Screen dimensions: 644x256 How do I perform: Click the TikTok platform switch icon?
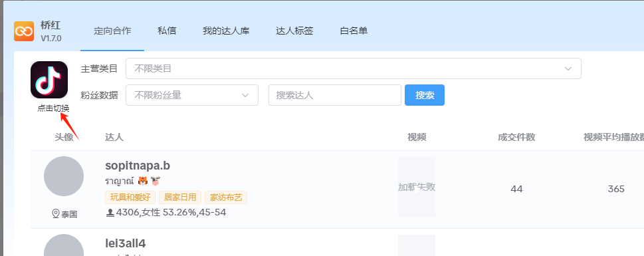pyautogui.click(x=49, y=80)
